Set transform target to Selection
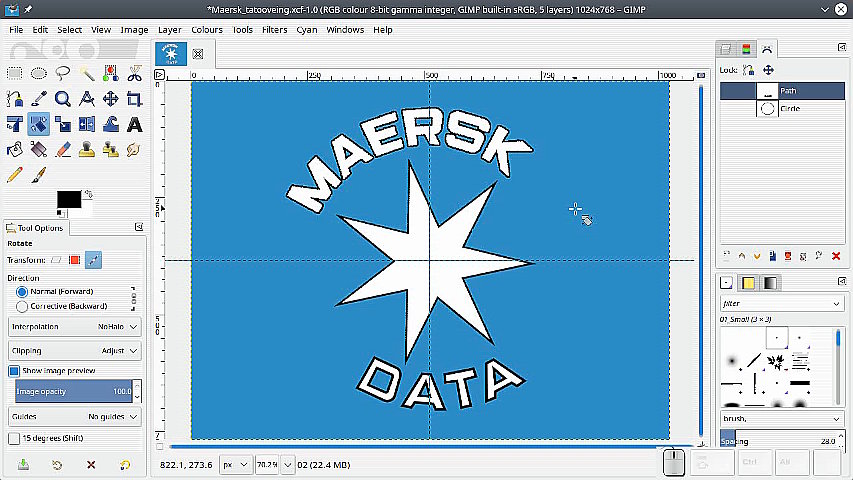The height and width of the screenshot is (480, 853). (75, 260)
